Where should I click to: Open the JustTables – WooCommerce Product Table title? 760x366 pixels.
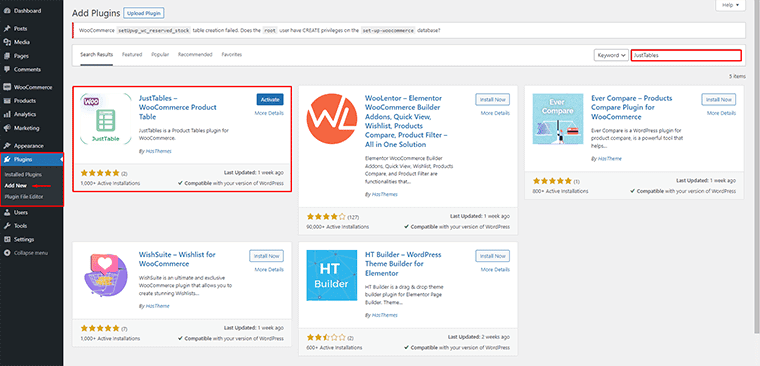pyautogui.click(x=177, y=107)
